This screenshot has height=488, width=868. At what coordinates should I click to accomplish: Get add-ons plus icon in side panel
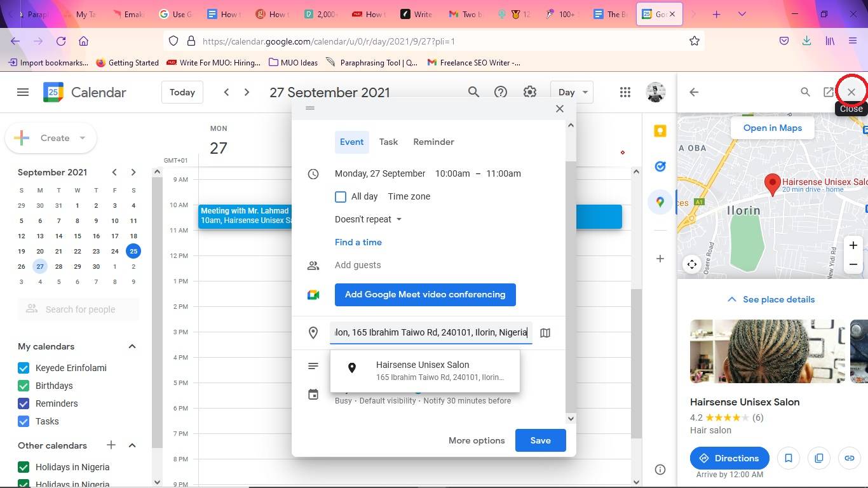(x=660, y=259)
